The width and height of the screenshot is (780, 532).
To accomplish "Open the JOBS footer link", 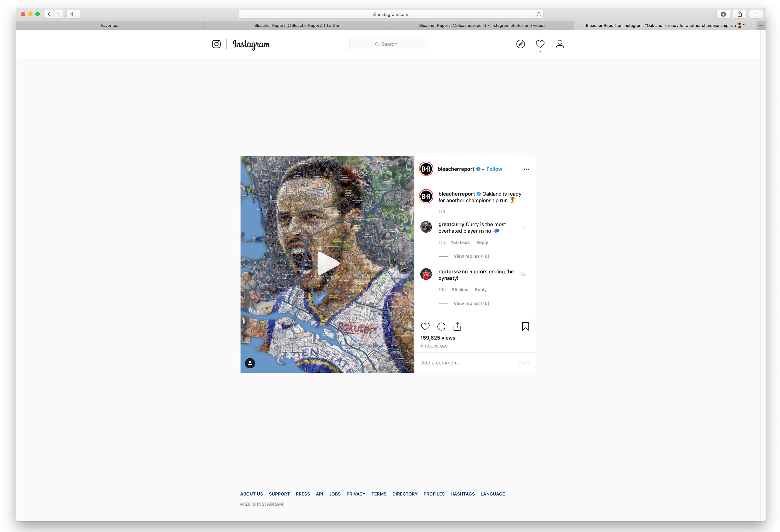I will pyautogui.click(x=335, y=494).
